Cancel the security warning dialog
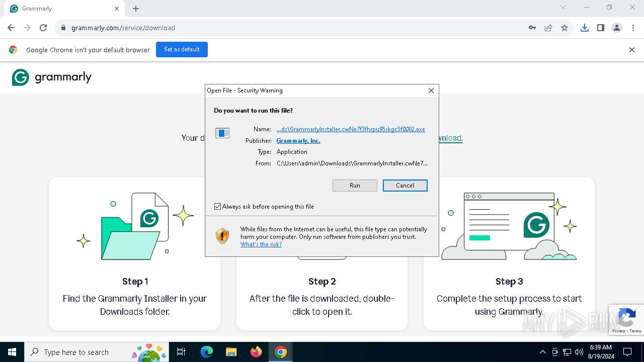 (x=405, y=186)
